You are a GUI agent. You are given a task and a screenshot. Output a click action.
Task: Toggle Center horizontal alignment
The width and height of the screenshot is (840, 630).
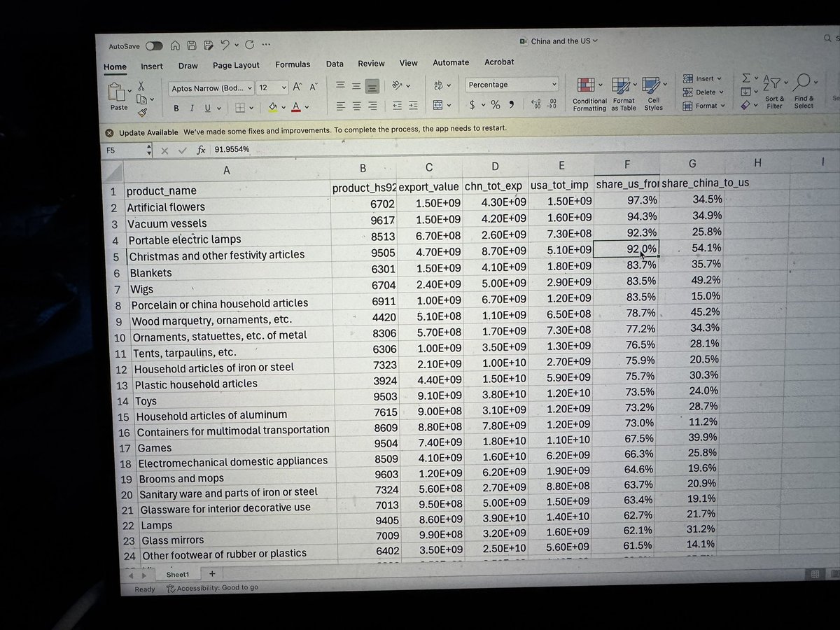tap(357, 106)
